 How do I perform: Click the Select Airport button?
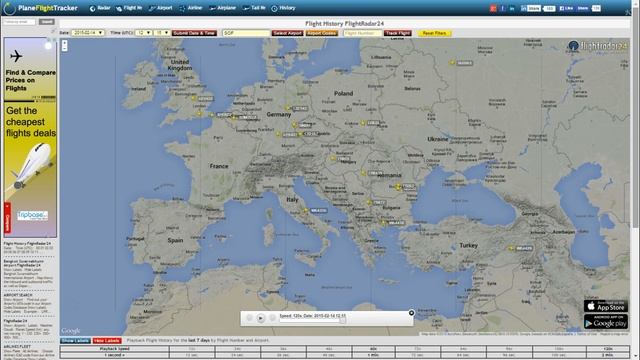click(x=287, y=33)
